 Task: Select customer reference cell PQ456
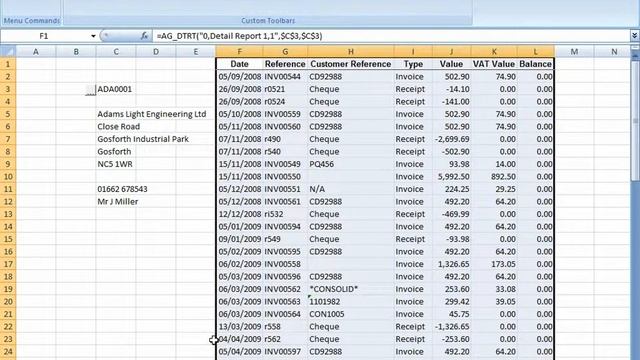[351, 164]
